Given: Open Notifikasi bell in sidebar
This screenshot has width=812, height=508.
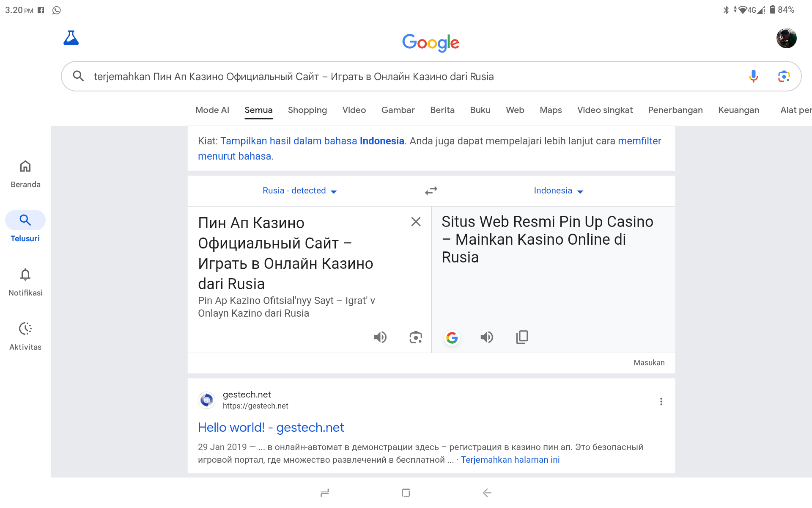Looking at the screenshot, I should click(x=25, y=282).
